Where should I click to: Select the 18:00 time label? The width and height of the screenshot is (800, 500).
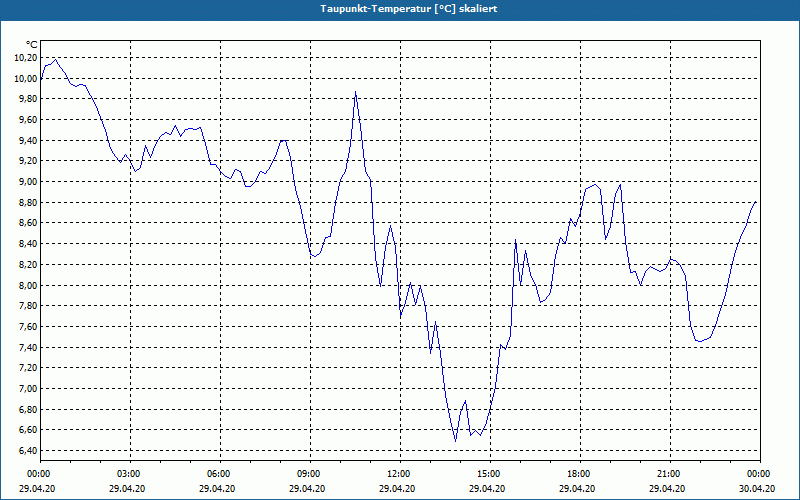click(581, 474)
